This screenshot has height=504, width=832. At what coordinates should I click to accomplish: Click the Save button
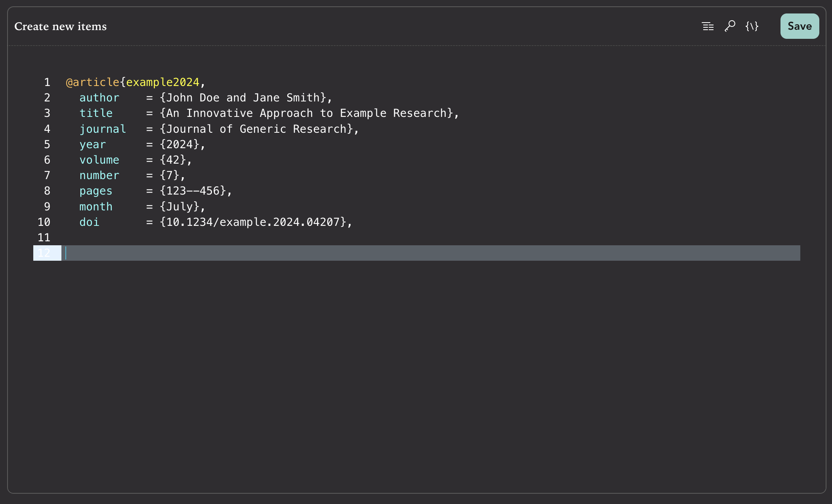(800, 26)
